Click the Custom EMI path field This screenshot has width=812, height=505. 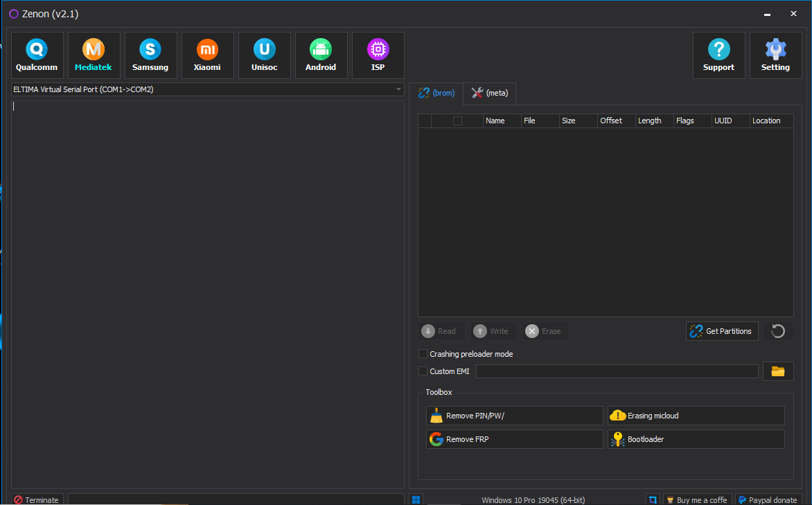coord(617,371)
